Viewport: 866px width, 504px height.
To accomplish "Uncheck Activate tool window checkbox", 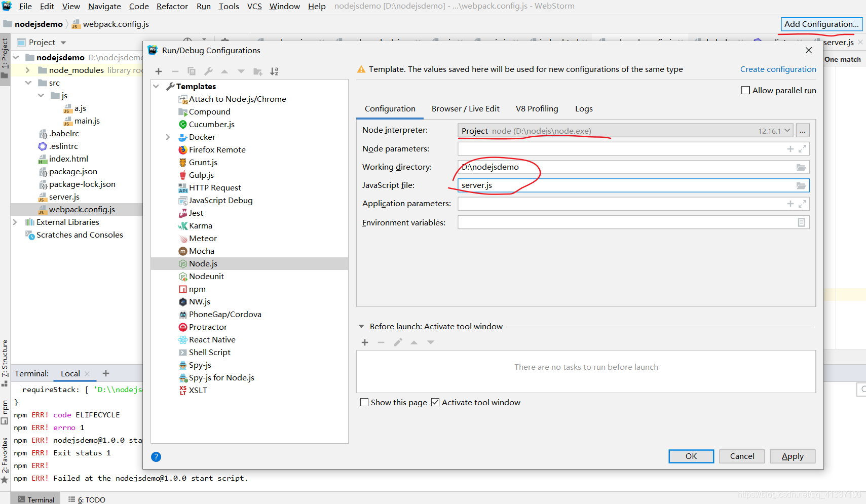I will pyautogui.click(x=435, y=402).
